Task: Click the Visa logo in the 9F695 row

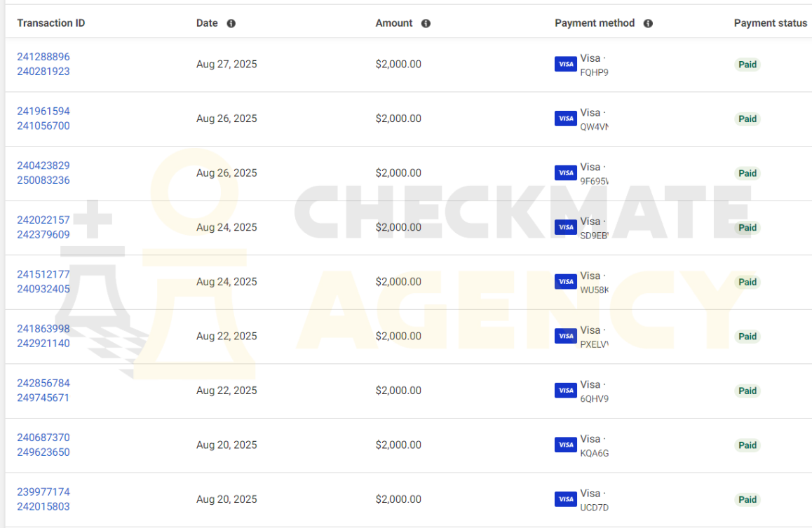Action: tap(565, 173)
